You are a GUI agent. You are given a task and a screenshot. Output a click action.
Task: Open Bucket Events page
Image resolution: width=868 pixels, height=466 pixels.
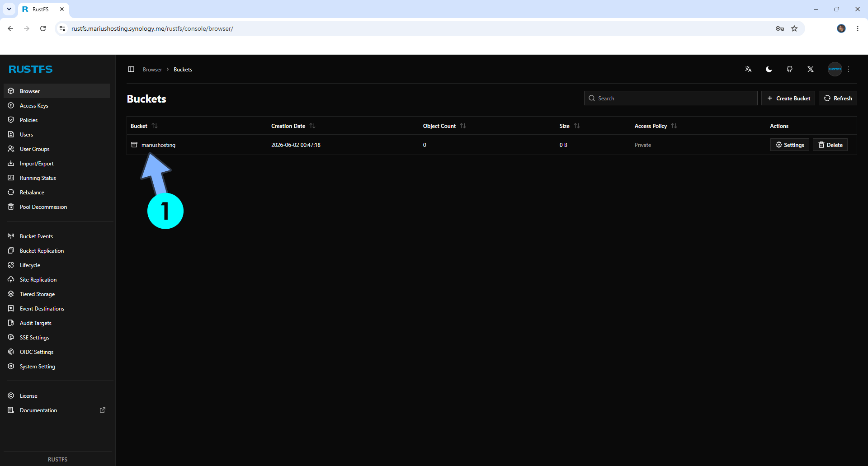57,236
